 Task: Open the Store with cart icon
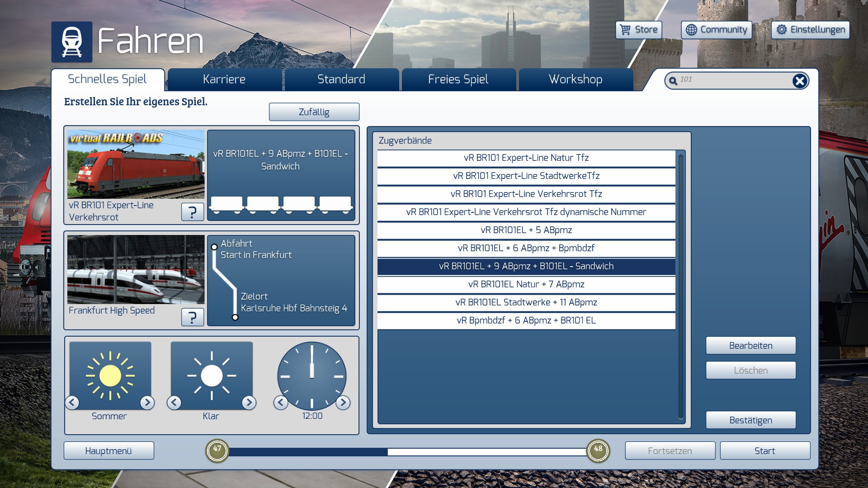tap(638, 30)
